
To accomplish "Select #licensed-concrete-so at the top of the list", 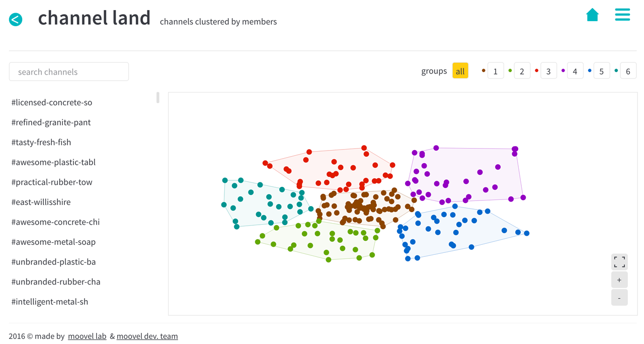I will [51, 102].
